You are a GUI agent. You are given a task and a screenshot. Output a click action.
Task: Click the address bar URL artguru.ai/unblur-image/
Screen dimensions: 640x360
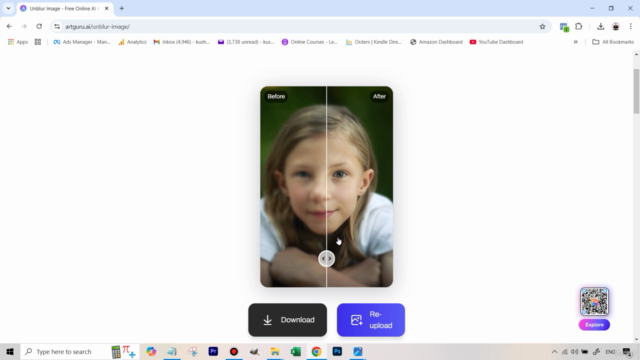[97, 27]
